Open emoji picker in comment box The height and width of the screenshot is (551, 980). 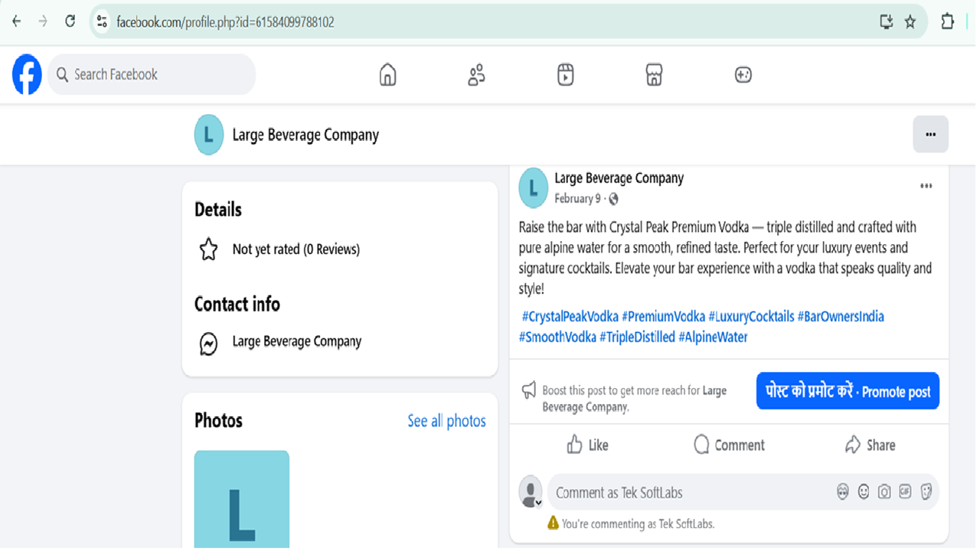click(864, 492)
